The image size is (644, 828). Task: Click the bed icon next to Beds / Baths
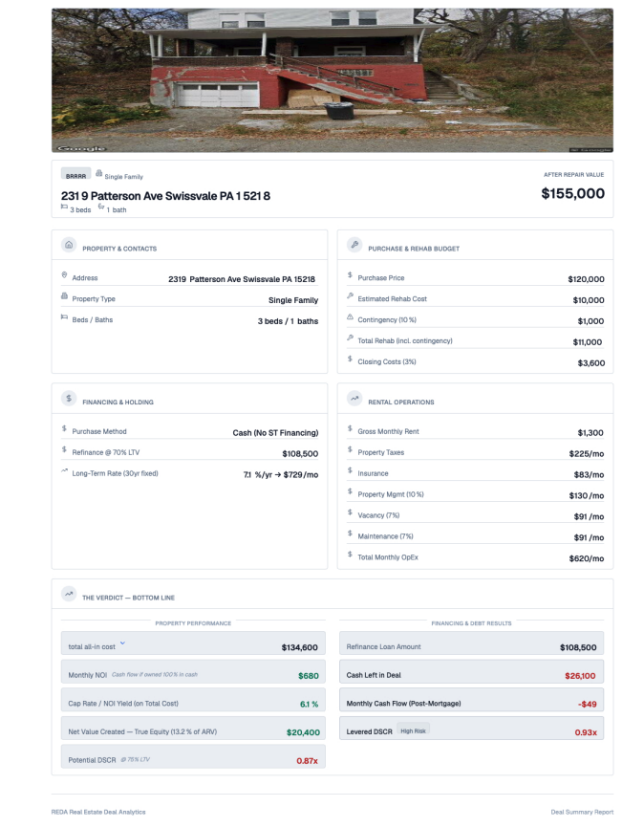point(64,317)
